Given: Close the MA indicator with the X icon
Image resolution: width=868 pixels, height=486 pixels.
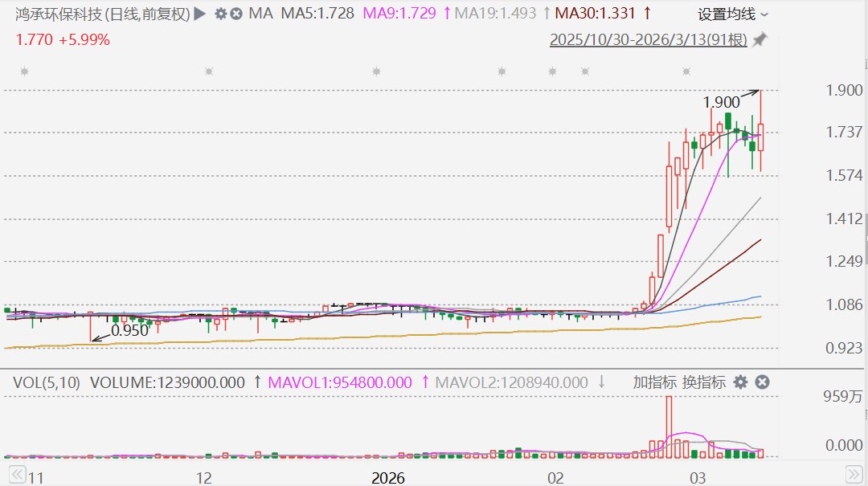Looking at the screenshot, I should tap(235, 14).
